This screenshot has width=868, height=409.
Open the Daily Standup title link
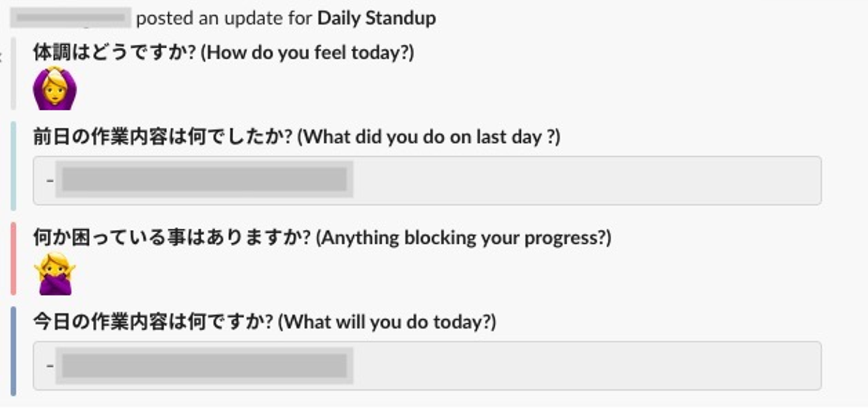pyautogui.click(x=376, y=18)
